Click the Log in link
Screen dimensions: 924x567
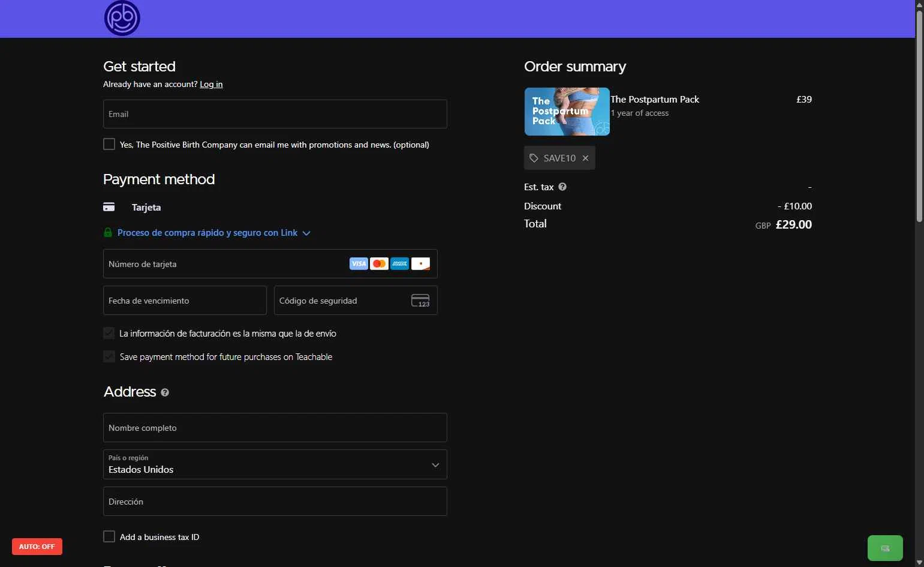click(211, 84)
